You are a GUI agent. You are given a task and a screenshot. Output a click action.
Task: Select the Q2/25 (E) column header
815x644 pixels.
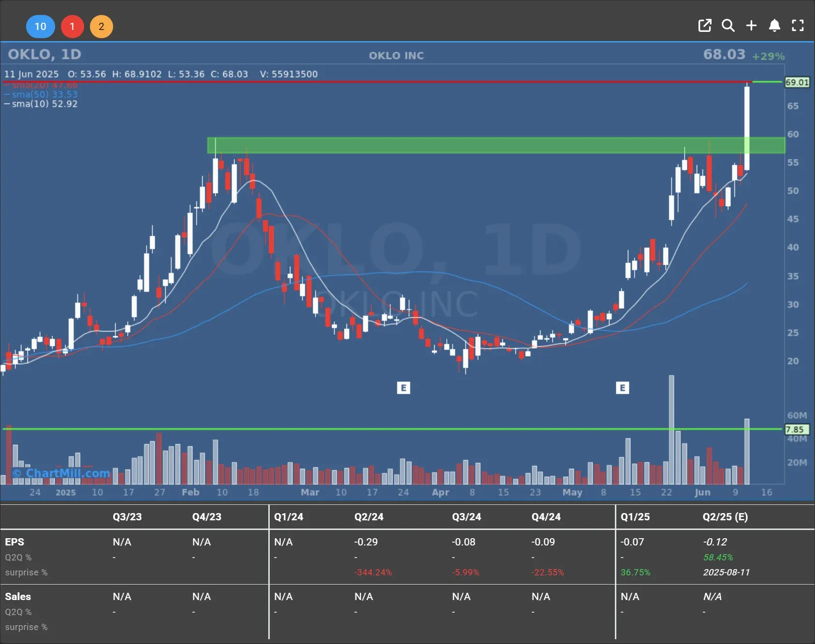(725, 517)
